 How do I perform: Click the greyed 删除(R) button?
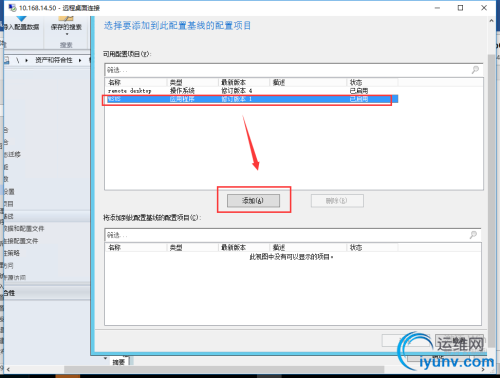pyautogui.click(x=337, y=201)
